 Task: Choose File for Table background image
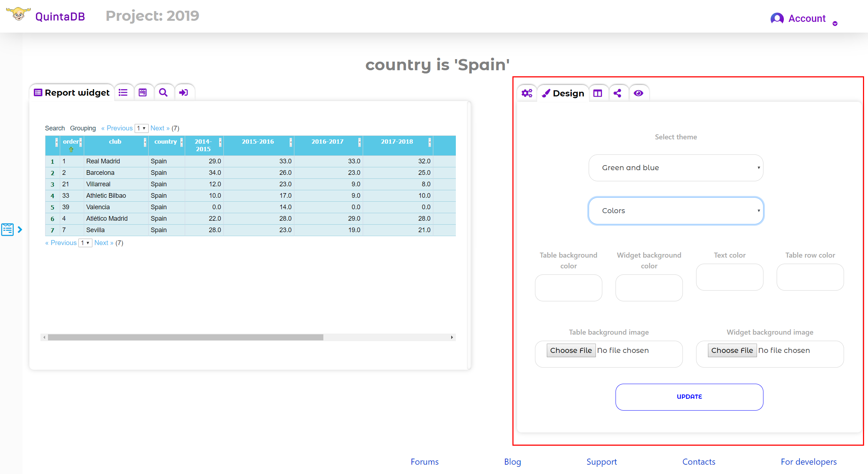[x=571, y=350]
